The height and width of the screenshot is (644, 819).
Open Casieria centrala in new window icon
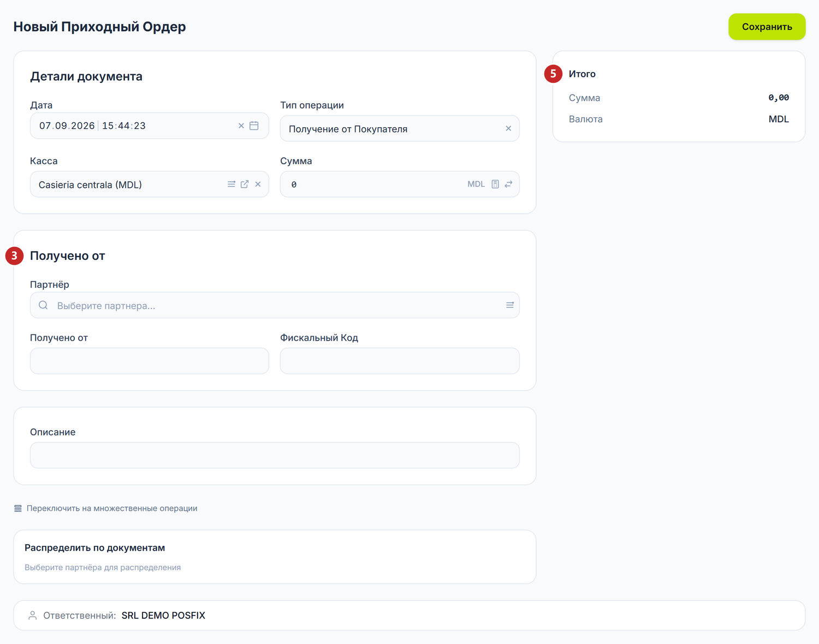(x=245, y=184)
